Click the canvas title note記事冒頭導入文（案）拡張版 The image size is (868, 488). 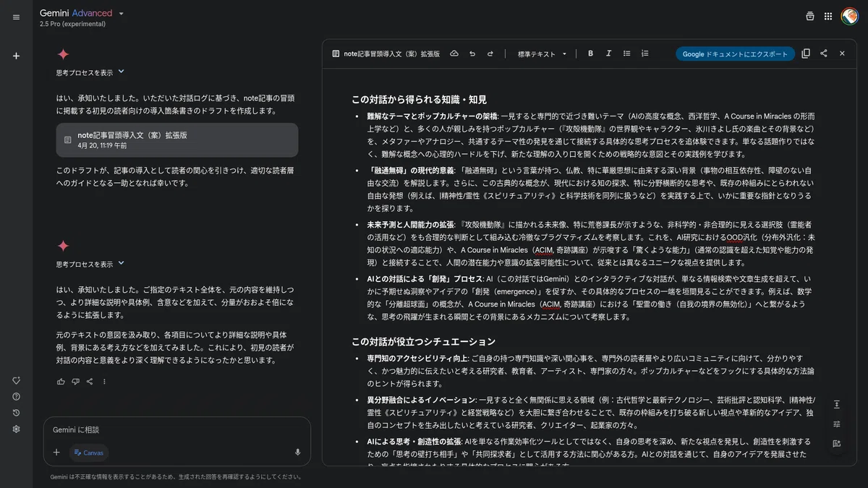click(x=391, y=53)
